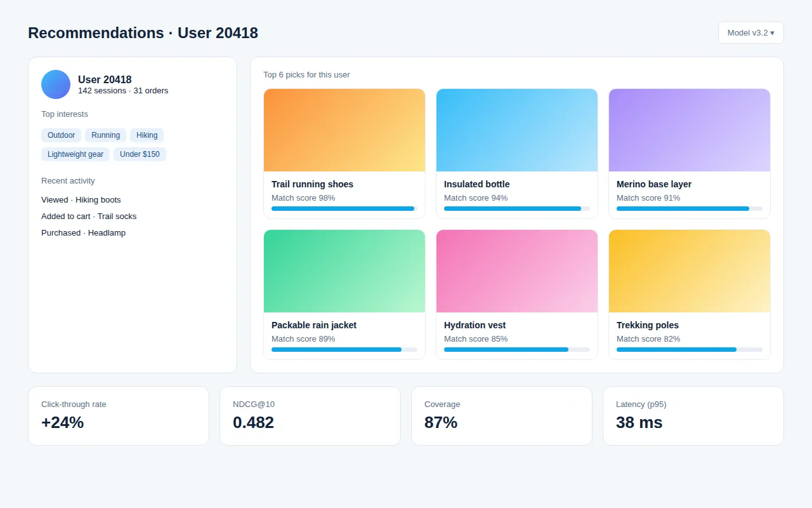
Task: Select the Under $150 tag
Action: 140,154
